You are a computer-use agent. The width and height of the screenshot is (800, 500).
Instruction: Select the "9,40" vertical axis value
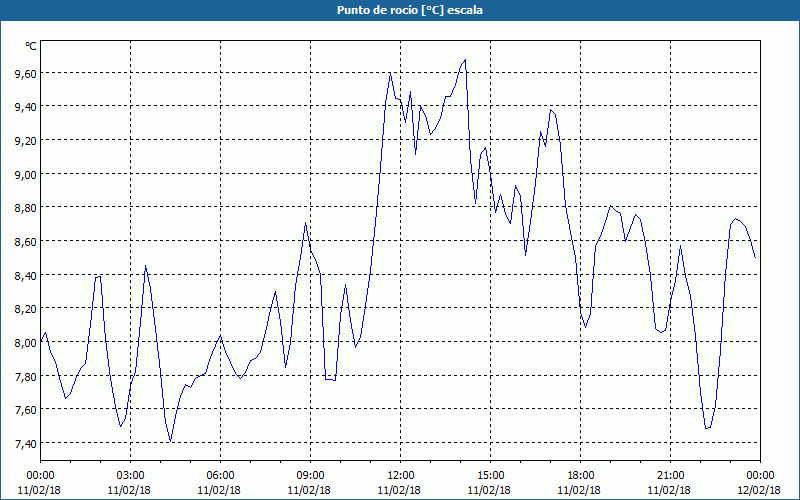(26, 107)
